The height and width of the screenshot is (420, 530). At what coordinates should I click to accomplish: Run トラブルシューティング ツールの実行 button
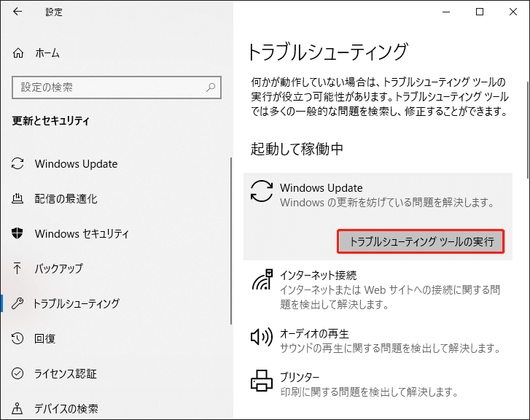click(x=421, y=241)
